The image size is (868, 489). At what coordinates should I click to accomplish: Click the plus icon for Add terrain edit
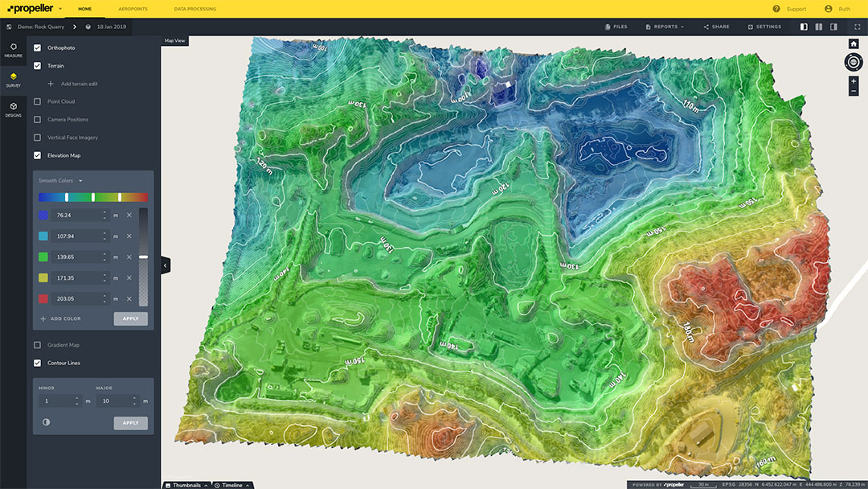[x=51, y=84]
